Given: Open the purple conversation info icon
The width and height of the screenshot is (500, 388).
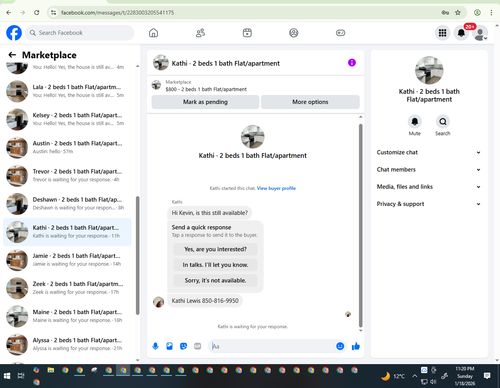Looking at the screenshot, I should pos(352,63).
